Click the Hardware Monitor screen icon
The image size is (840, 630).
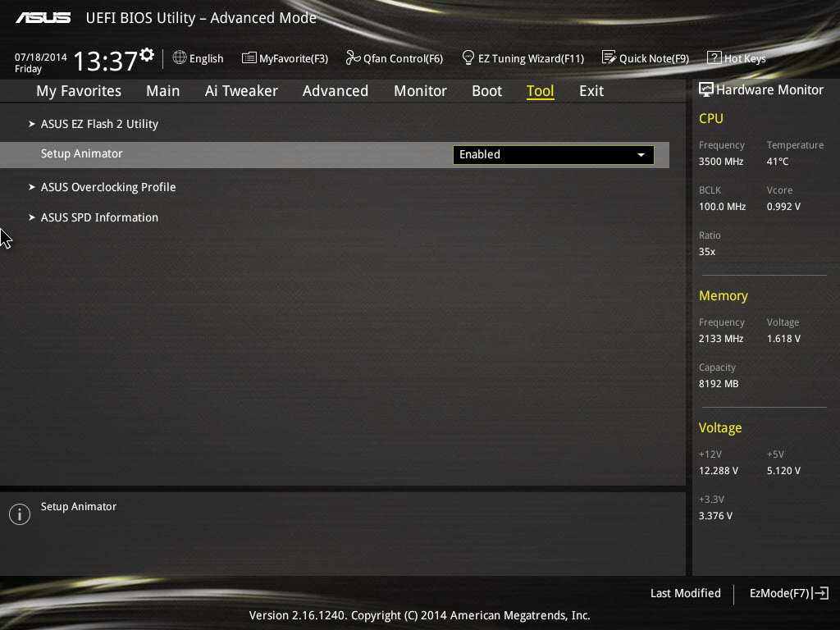(706, 89)
